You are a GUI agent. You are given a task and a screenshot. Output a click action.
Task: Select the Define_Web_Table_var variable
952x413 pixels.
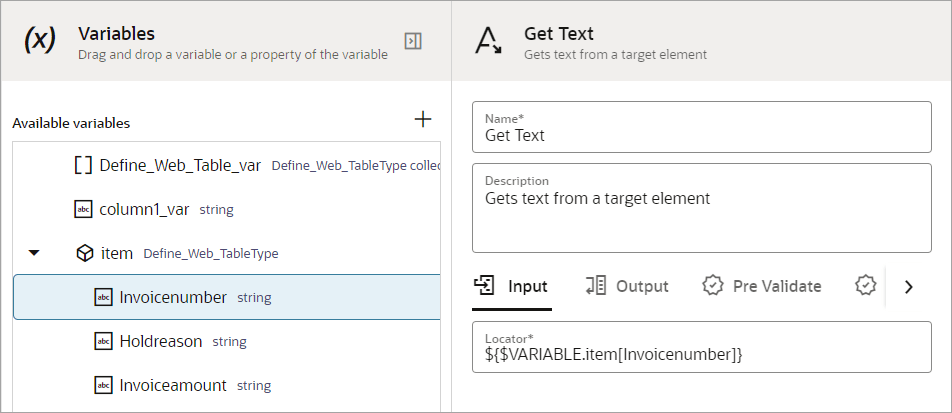[180, 165]
